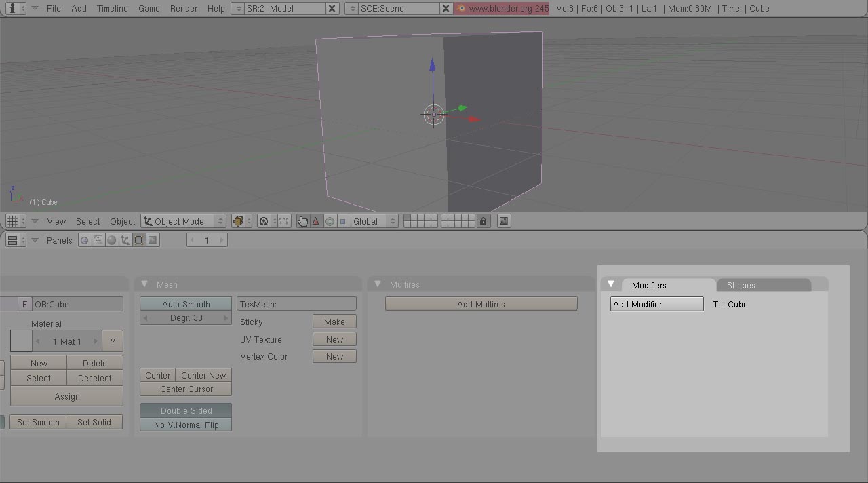Open the pivot point selector
Screen dimensions: 868x483
266,221
